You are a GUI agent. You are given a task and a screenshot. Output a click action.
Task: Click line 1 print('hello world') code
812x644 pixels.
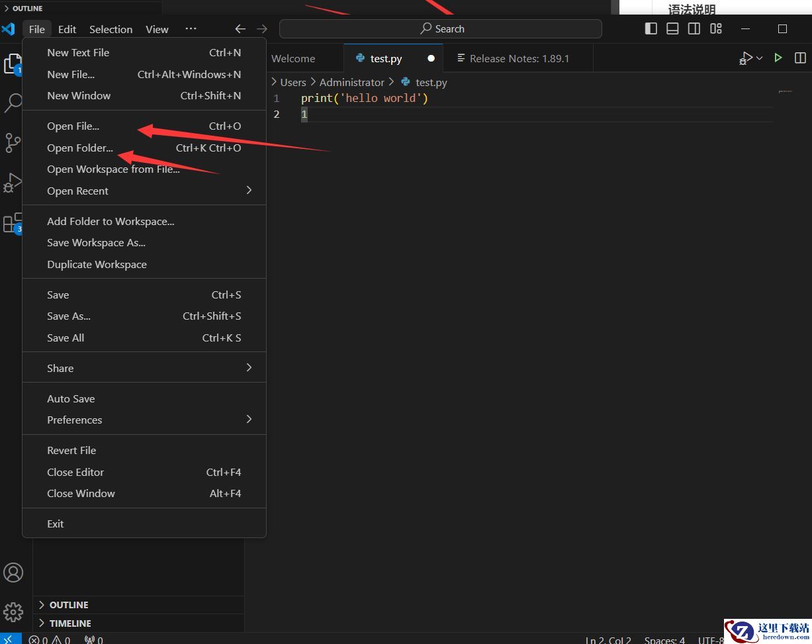365,99
